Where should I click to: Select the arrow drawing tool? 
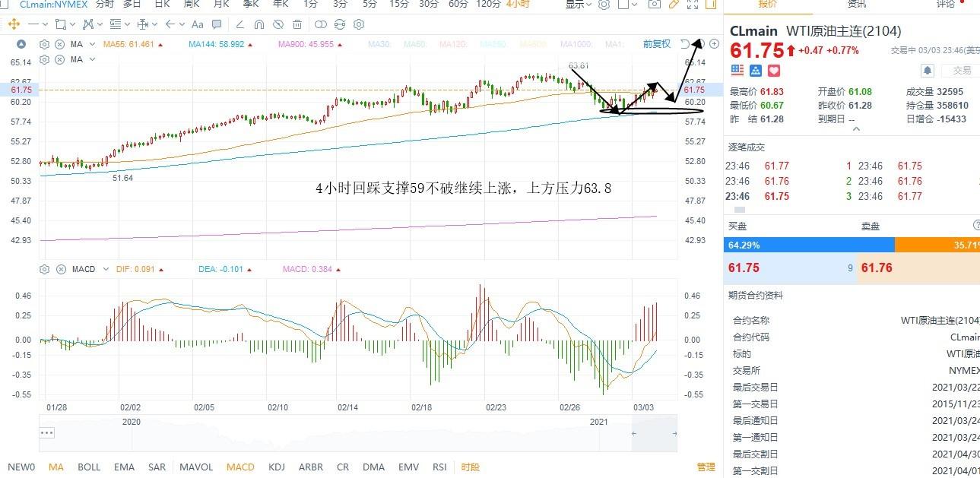pyautogui.click(x=170, y=24)
